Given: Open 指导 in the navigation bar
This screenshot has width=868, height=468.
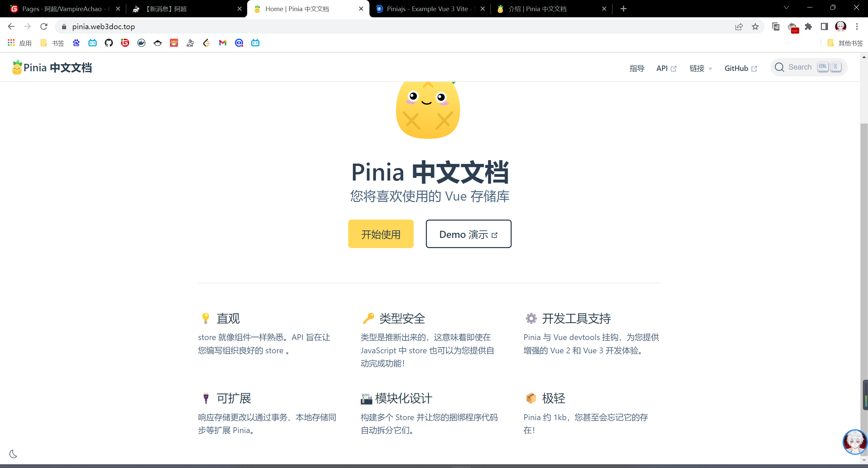Looking at the screenshot, I should [637, 68].
